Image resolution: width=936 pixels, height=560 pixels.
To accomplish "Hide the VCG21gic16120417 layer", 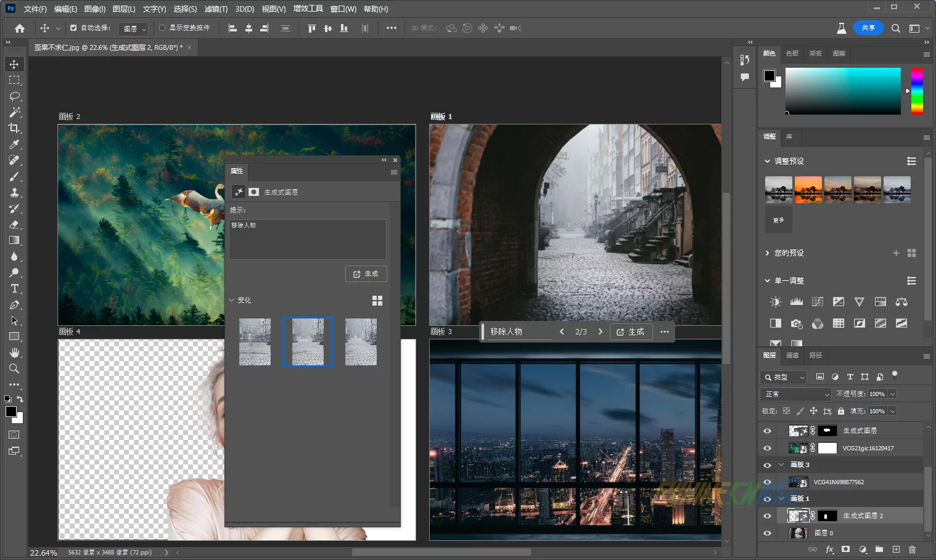I will [x=768, y=448].
